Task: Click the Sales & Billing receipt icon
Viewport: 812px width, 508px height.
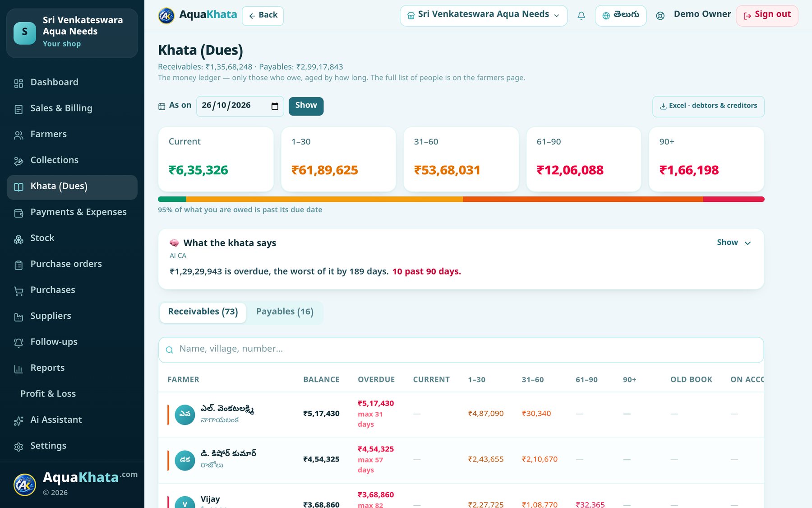Action: pyautogui.click(x=18, y=109)
